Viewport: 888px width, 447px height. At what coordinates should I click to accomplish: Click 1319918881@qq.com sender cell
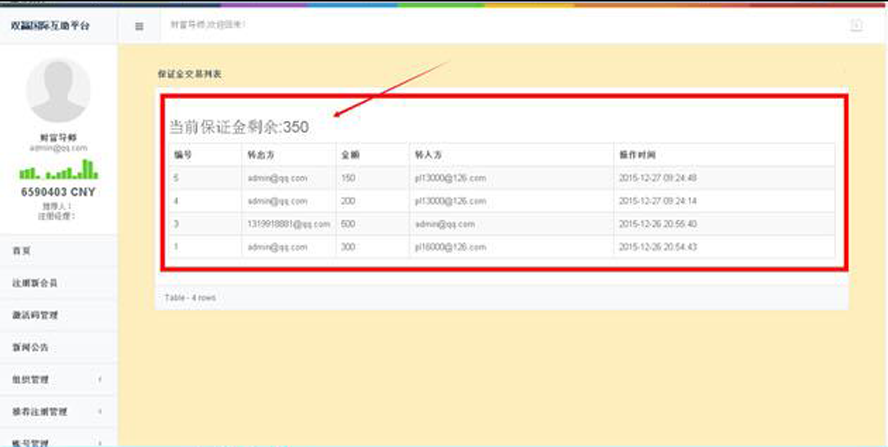289,224
